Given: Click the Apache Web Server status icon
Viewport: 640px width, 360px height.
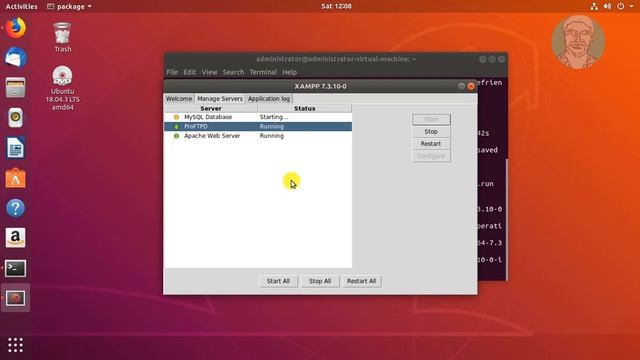Looking at the screenshot, I should 176,136.
